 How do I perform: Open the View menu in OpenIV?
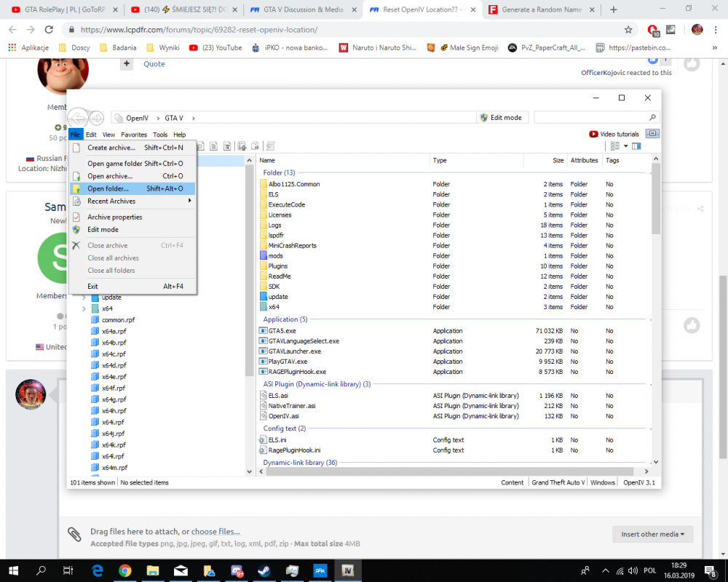pyautogui.click(x=108, y=135)
